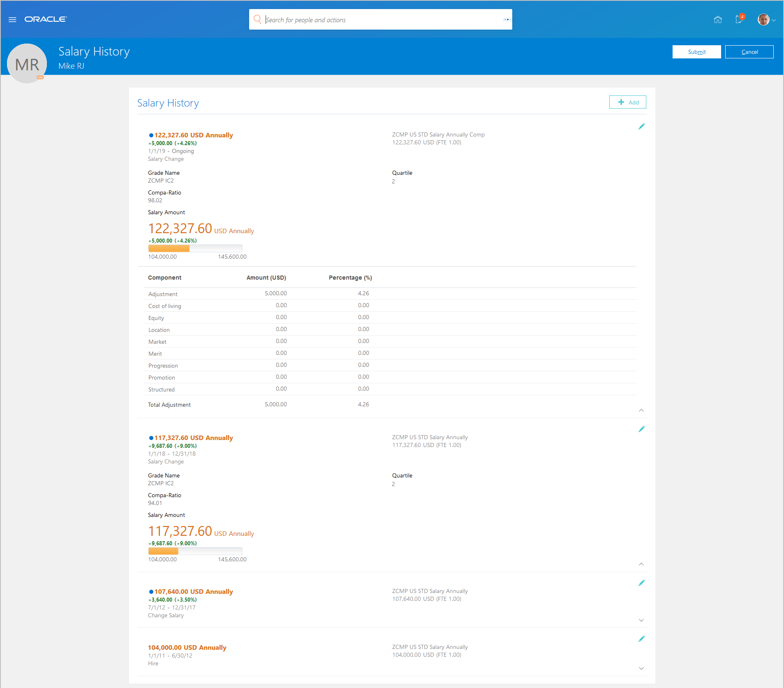The width and height of the screenshot is (784, 688).
Task: Click the 1/1/18 - 12/31/18 date range
Action: click(172, 454)
